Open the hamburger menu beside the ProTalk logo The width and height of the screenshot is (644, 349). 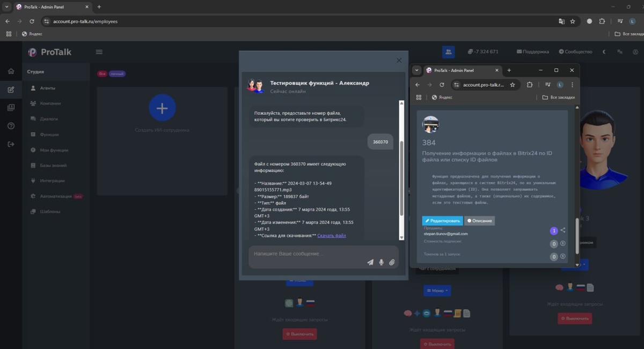click(99, 52)
